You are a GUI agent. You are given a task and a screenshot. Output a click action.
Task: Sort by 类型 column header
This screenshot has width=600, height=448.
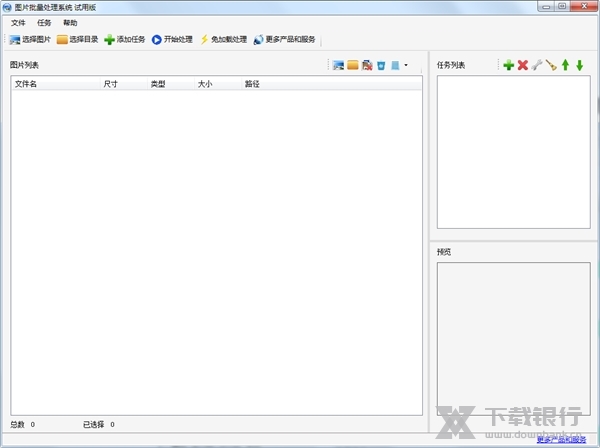171,84
